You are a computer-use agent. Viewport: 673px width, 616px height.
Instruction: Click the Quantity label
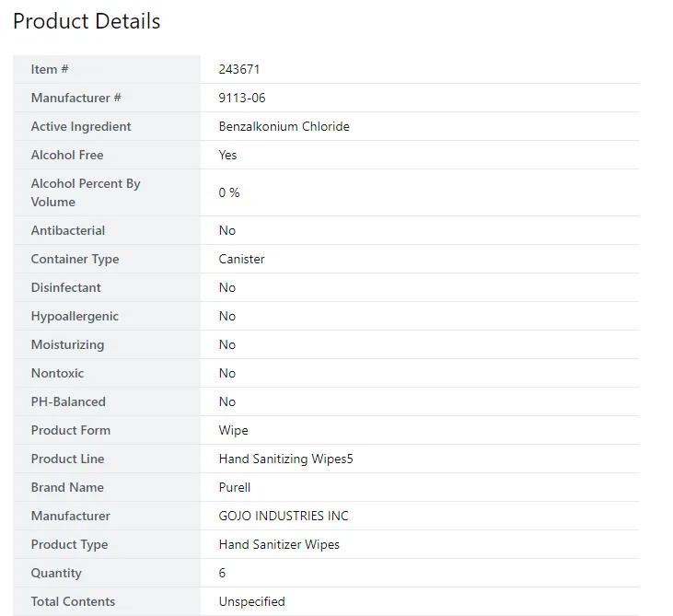56,573
